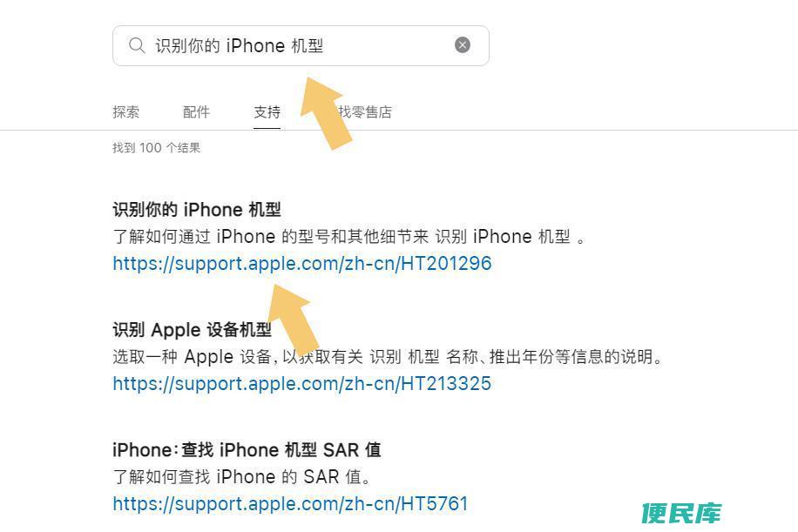The image size is (798, 532).
Task: Open the HT201296 support URL
Action: pos(302,264)
